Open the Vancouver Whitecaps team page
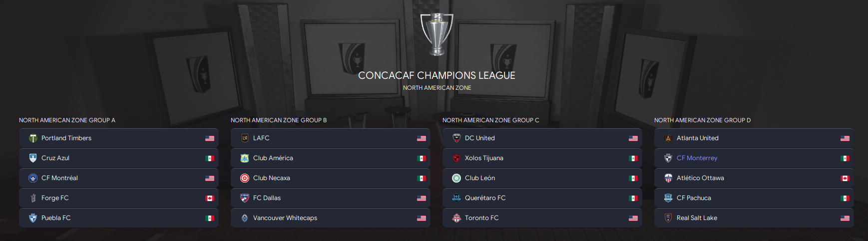This screenshot has width=868, height=241. (x=285, y=218)
